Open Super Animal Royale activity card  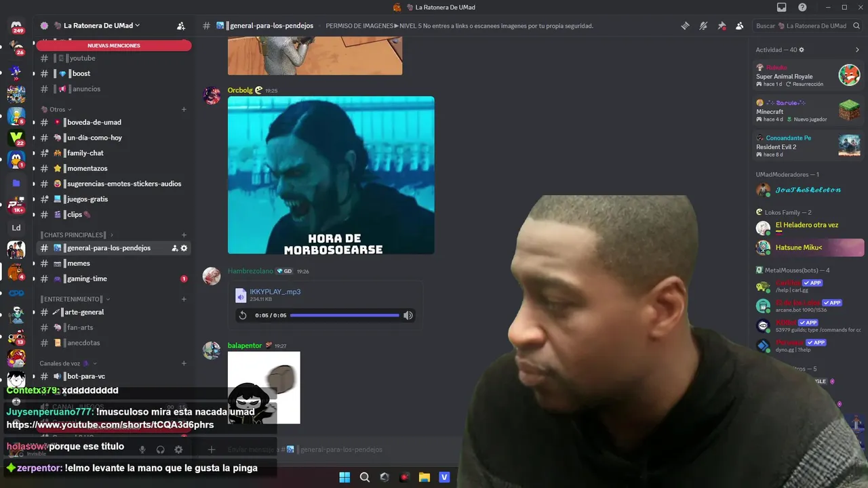[x=808, y=75]
